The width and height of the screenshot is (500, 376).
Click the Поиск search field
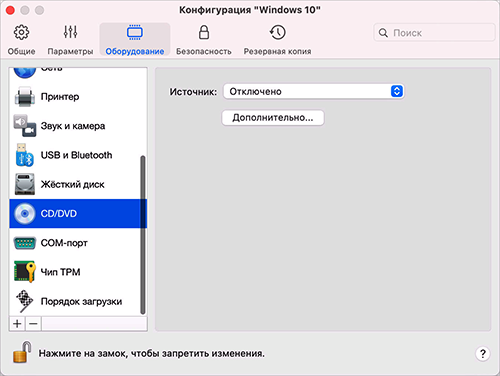(x=434, y=33)
